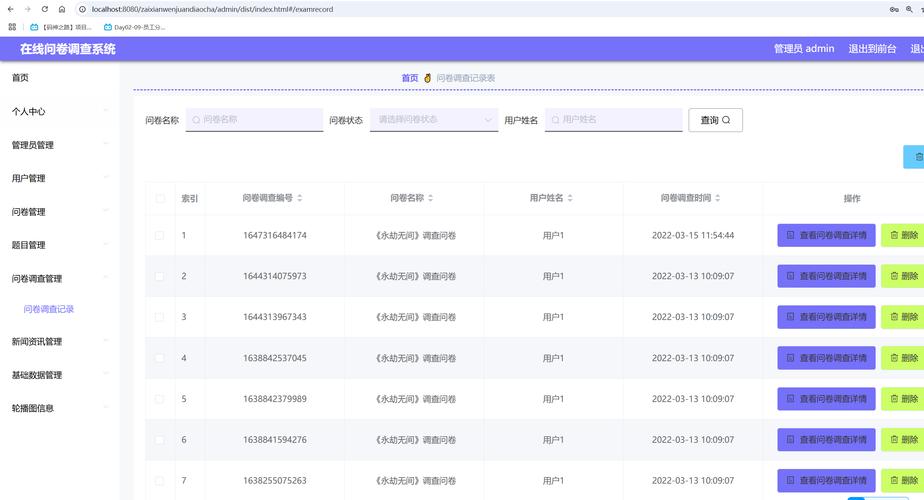Focus the 用户姓名 search field
Viewport: 924px width, 500px height.
pyautogui.click(x=613, y=120)
